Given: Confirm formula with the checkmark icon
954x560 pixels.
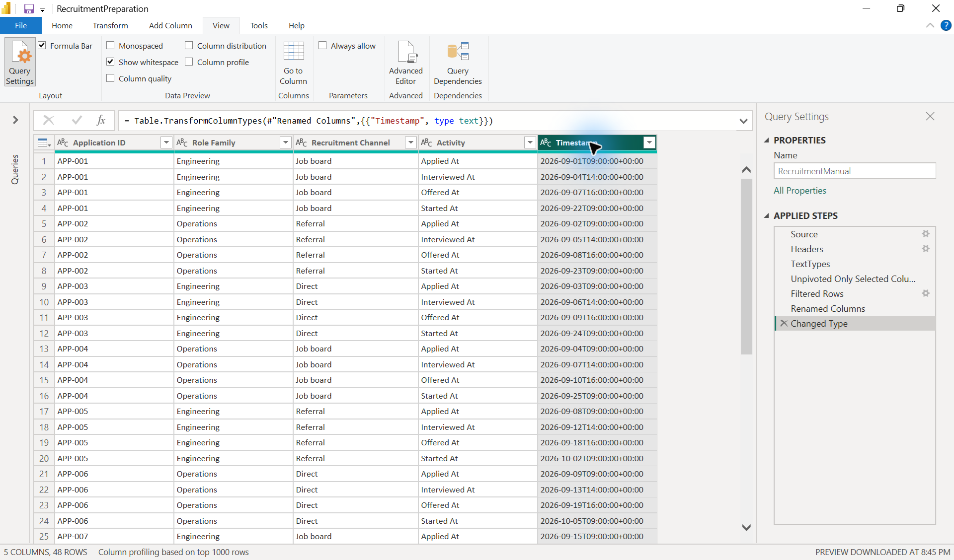Looking at the screenshot, I should (x=77, y=120).
